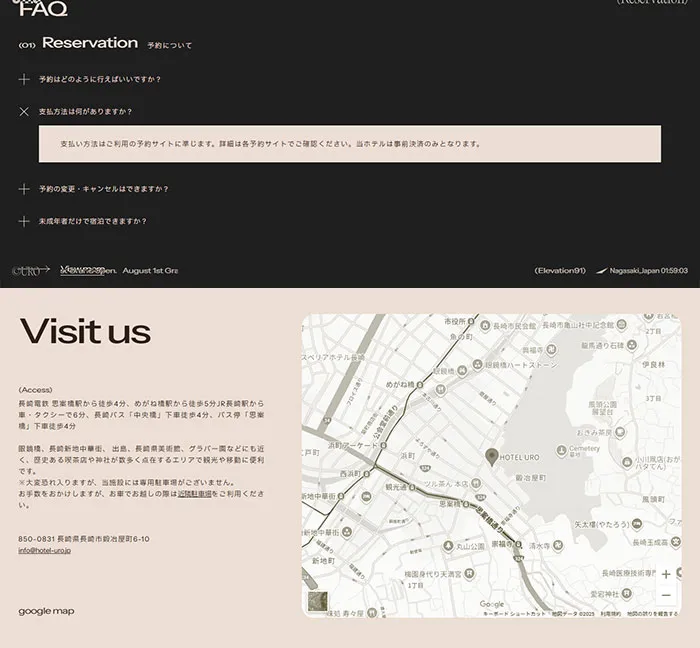
Task: Click the 風頭公園 展望台 map label
Action: click(x=602, y=408)
